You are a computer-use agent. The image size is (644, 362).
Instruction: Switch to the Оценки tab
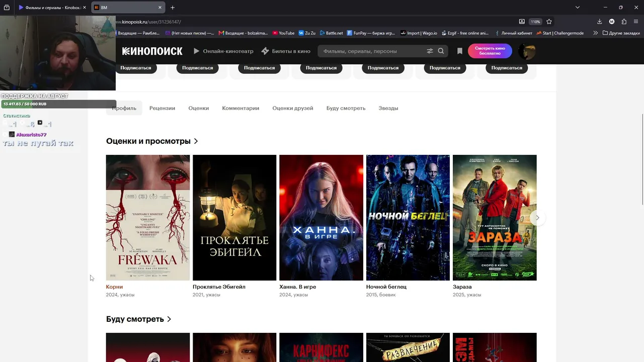199,108
